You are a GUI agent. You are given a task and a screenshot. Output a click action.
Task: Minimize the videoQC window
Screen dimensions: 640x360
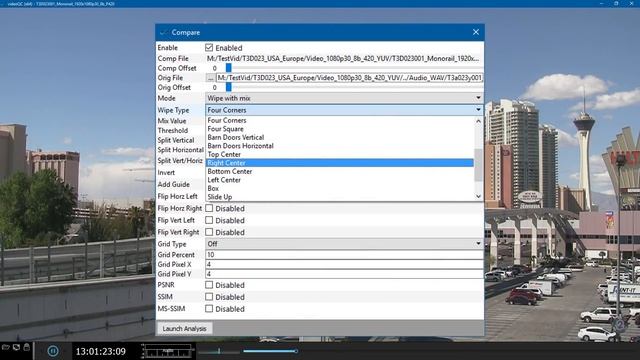(x=602, y=3)
